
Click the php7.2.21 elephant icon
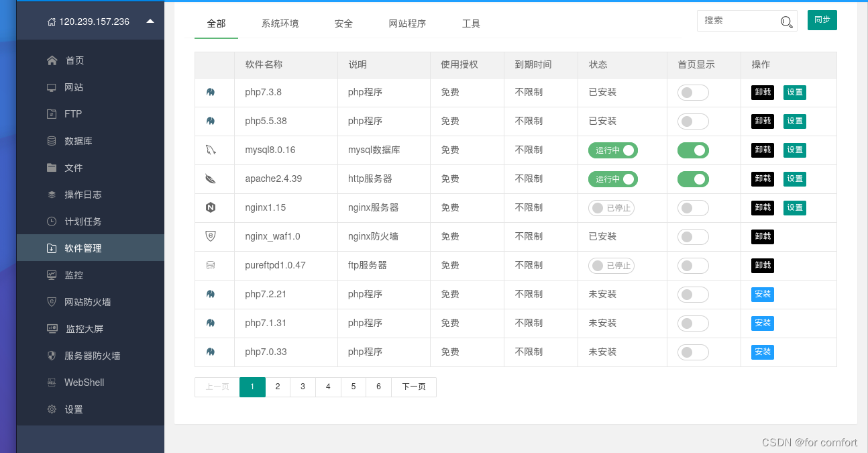[211, 294]
